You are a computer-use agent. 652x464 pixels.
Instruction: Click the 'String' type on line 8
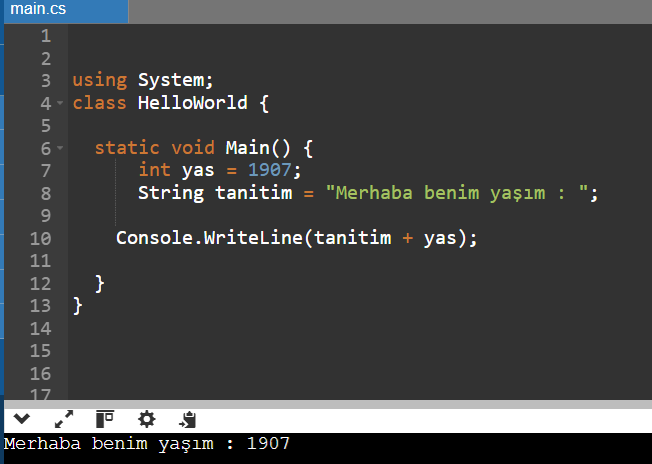[x=171, y=193]
